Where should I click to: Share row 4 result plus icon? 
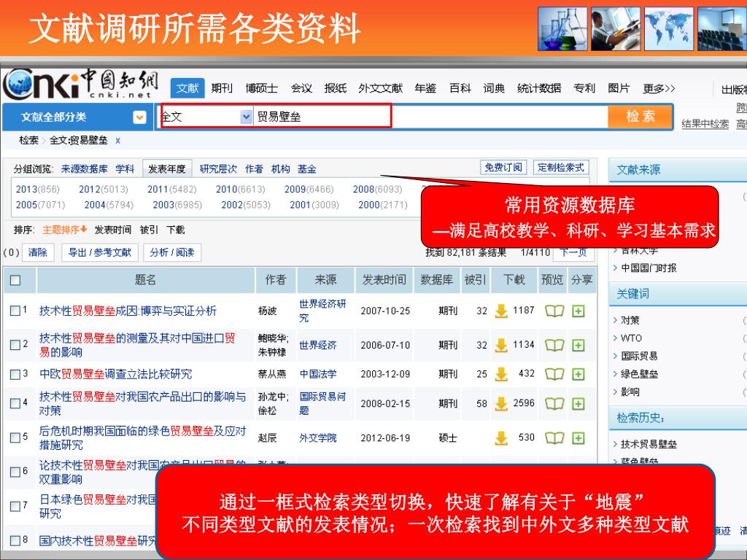(578, 404)
